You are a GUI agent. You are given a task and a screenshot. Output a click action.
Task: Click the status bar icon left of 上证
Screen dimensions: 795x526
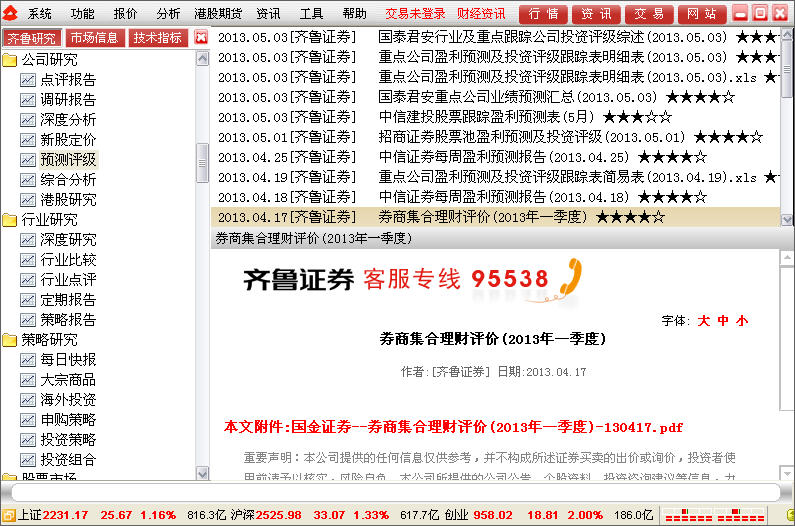click(x=9, y=515)
